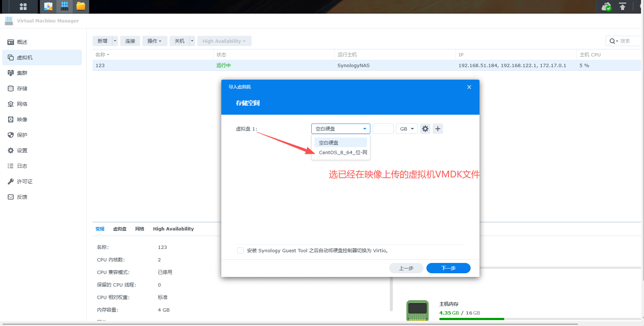Image resolution: width=644 pixels, height=326 pixels.
Task: Switch to the 常规 tab
Action: [100, 229]
